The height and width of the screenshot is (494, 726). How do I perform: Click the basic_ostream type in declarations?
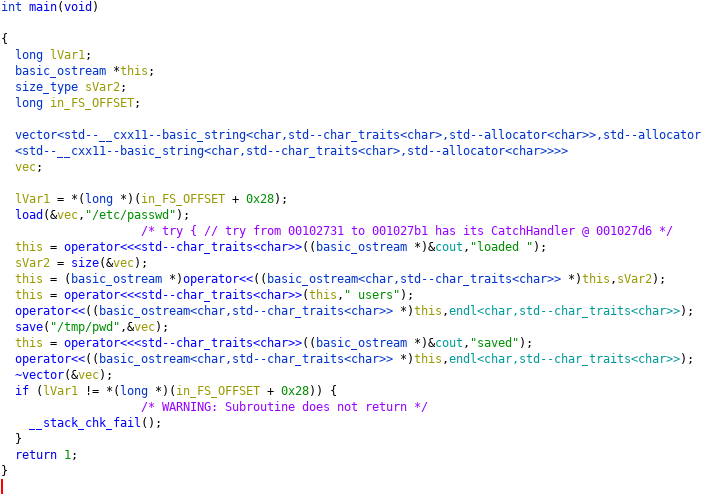[61, 71]
